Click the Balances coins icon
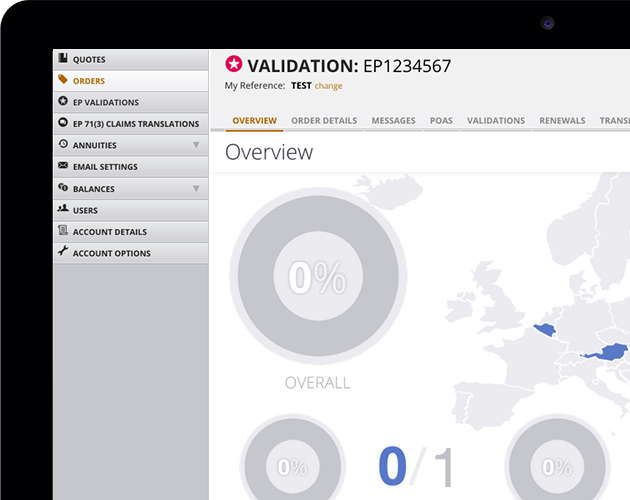Viewport: 630px width, 500px height. pos(64,188)
